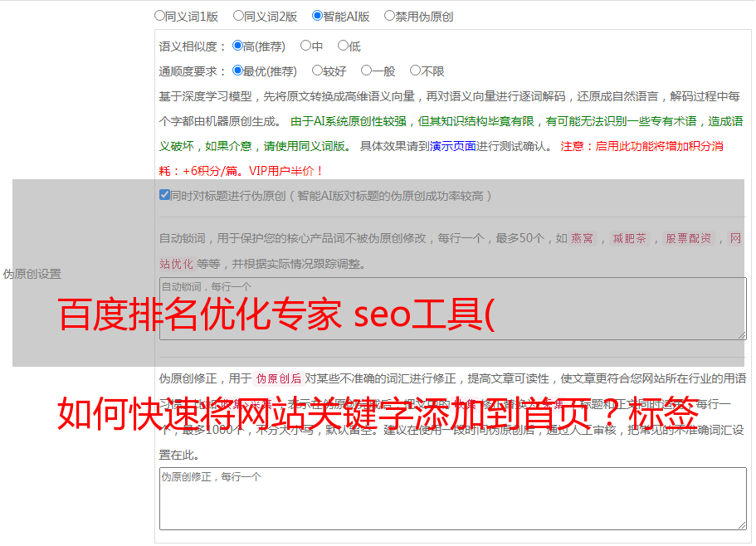
Task: Click the 语义相似度 label
Action: tap(192, 46)
